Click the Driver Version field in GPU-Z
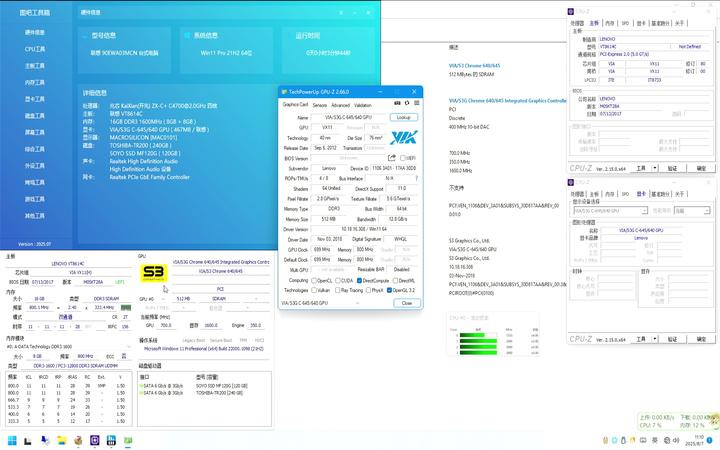Screen dimensions: 720x450 pyautogui.click(x=364, y=229)
